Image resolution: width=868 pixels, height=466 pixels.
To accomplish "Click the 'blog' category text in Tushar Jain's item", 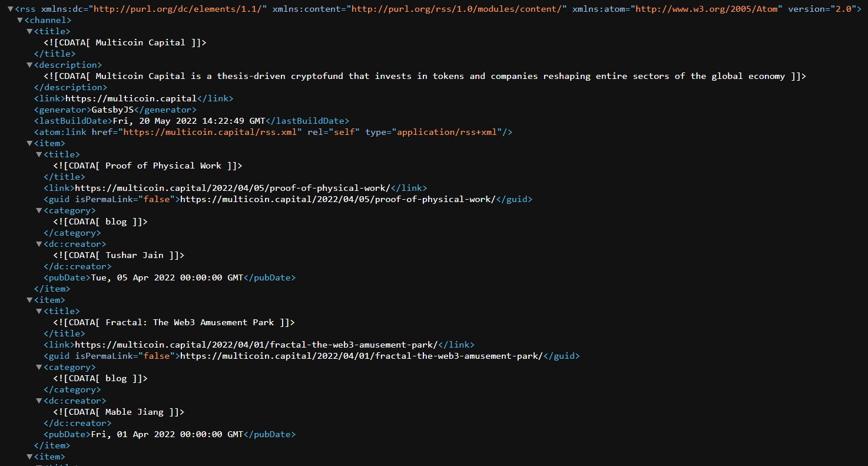I will click(x=116, y=222).
